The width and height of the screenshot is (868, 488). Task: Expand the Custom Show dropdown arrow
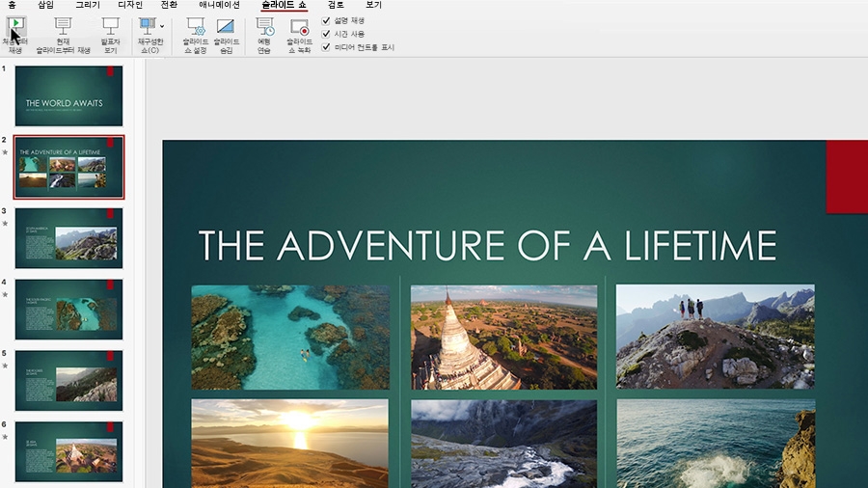pyautogui.click(x=162, y=26)
